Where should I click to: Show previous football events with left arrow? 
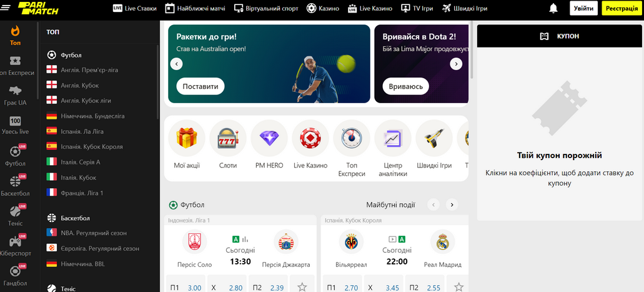pos(433,205)
